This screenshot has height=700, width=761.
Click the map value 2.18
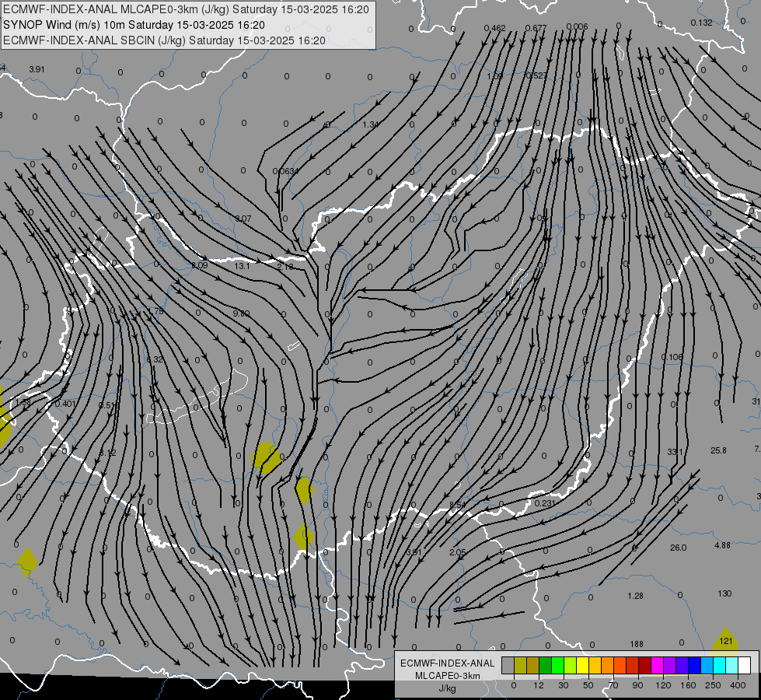click(x=285, y=267)
